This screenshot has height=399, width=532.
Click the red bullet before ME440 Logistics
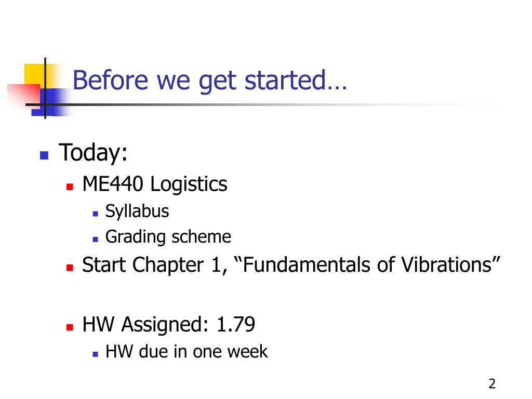[x=70, y=187]
